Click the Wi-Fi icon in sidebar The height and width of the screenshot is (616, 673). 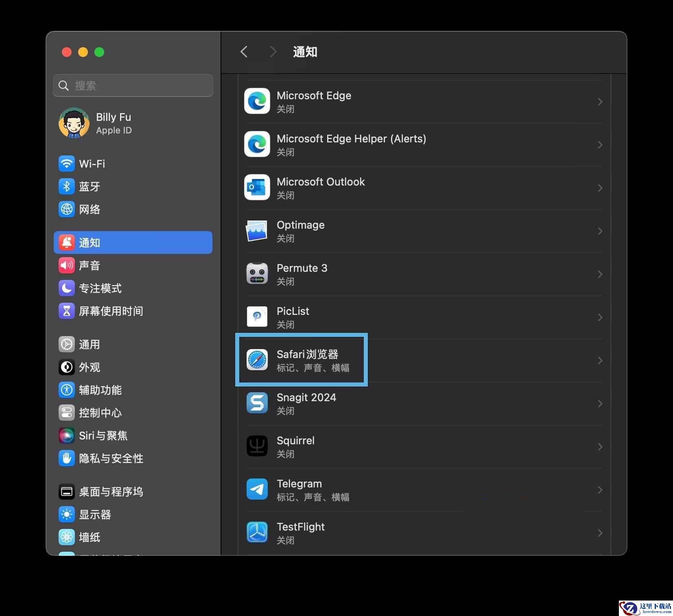67,164
